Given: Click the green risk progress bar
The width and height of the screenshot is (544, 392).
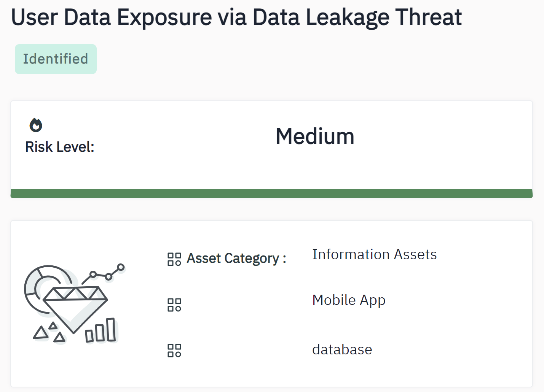Looking at the screenshot, I should (271, 193).
